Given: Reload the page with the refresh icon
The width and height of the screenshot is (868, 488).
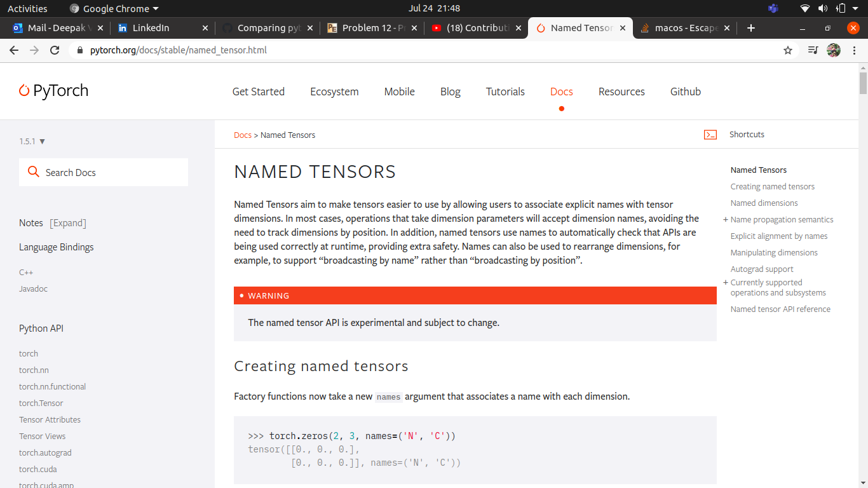Looking at the screenshot, I should point(55,50).
